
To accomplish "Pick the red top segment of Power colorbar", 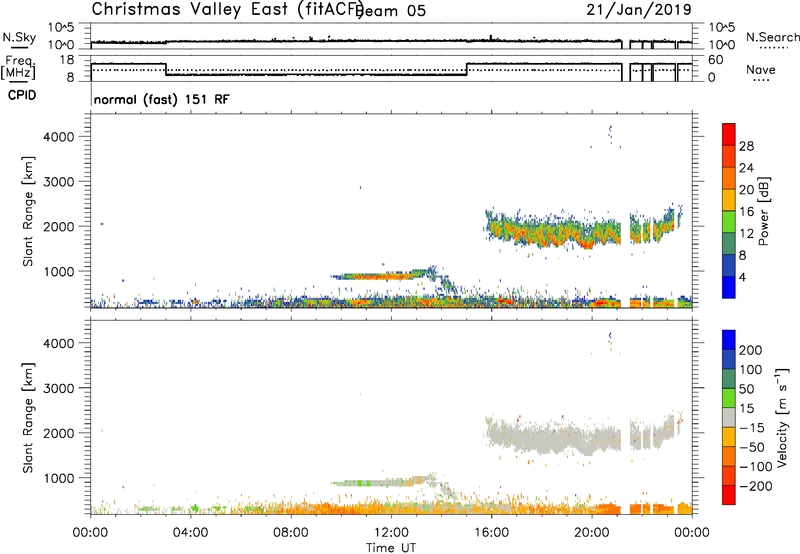I will point(729,134).
